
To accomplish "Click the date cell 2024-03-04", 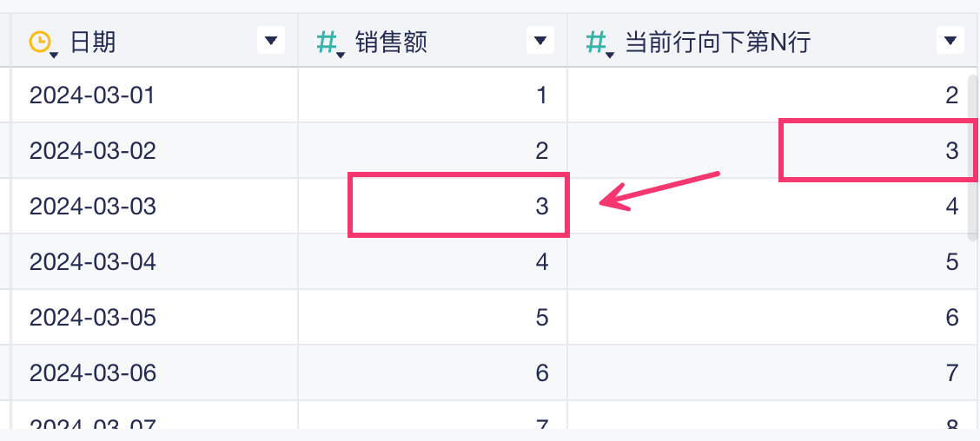I will pyautogui.click(x=92, y=261).
